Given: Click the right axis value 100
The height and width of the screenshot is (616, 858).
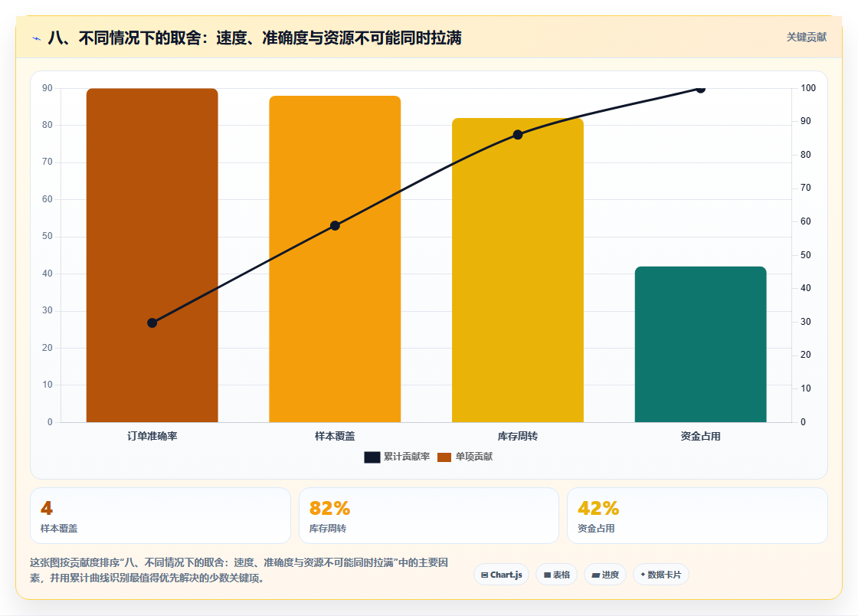Looking at the screenshot, I should click(808, 88).
